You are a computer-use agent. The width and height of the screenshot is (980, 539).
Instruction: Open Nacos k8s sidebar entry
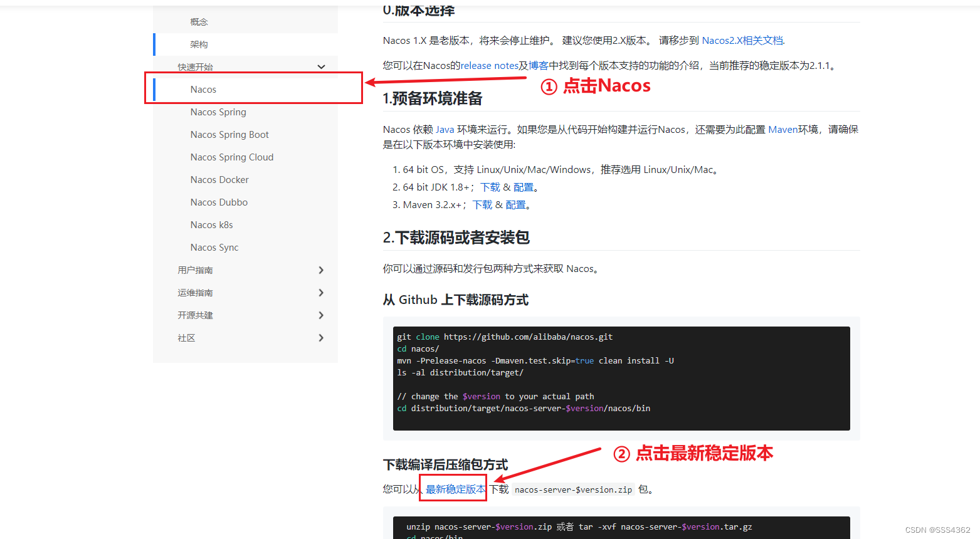coord(211,225)
